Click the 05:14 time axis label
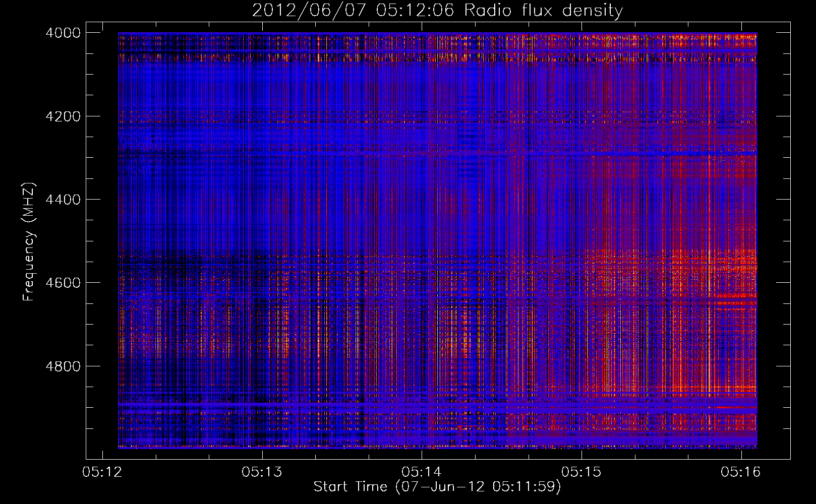The image size is (816, 504). [x=422, y=472]
